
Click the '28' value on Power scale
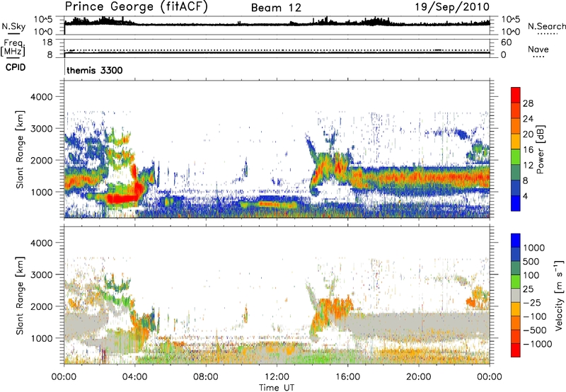point(528,103)
